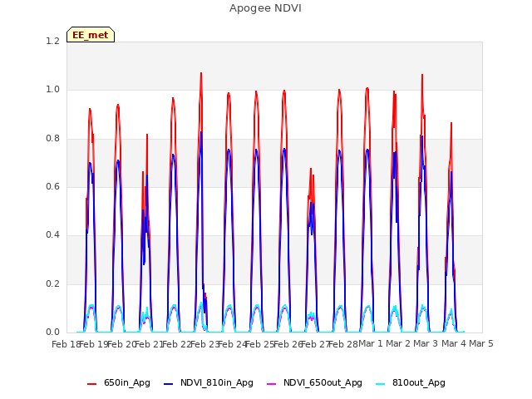Screen dimensions: 532x399
Task: Toggle the NDVI_650out_Apg legend entry
Action: tap(314, 383)
